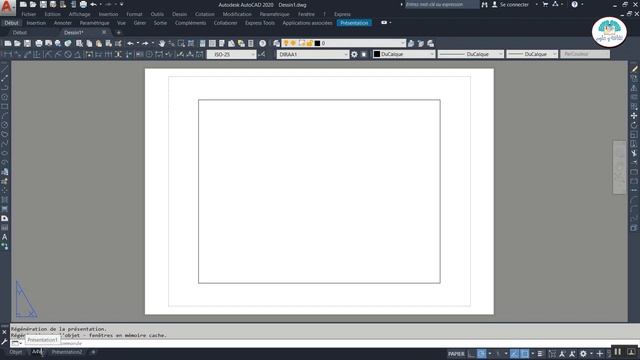Screen dimensions: 640x360
Task: Toggle PAPER space mode in status bar
Action: point(456,354)
